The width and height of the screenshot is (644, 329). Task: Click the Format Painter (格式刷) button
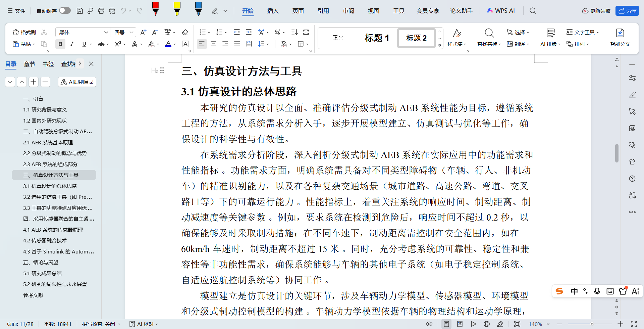(x=24, y=32)
